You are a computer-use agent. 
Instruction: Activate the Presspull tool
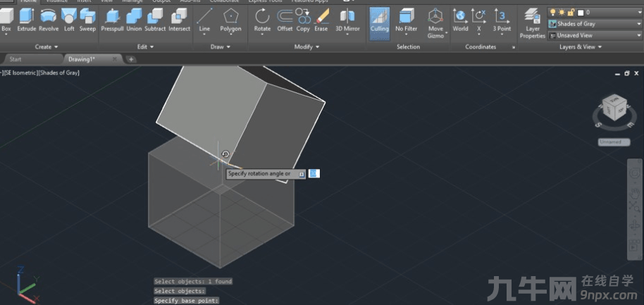click(112, 20)
